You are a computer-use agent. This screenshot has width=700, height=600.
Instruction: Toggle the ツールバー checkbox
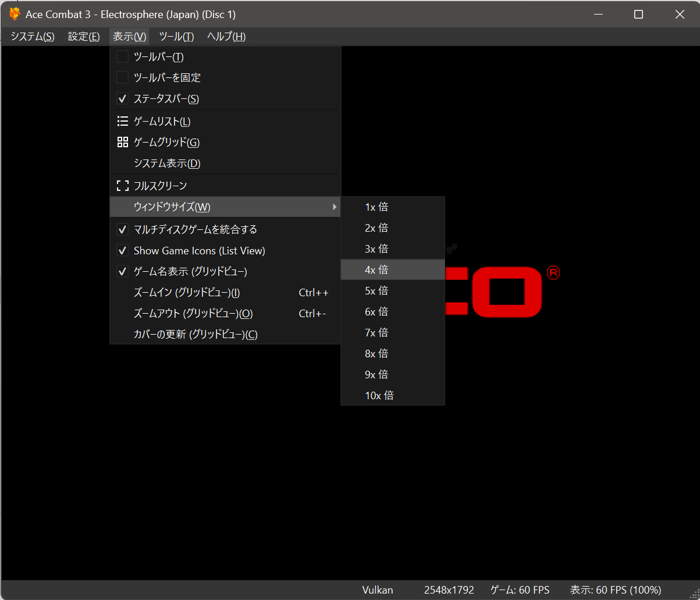[x=122, y=56]
